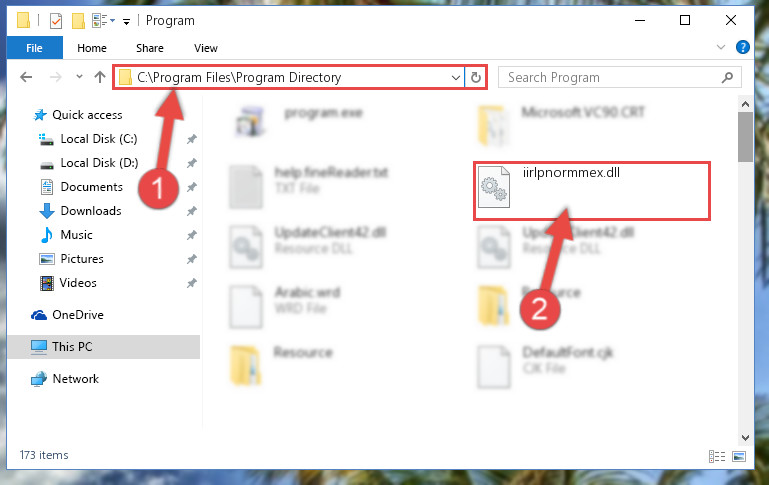Unpin Local Disk (C:) pin icon
The width and height of the screenshot is (769, 485).
pyautogui.click(x=192, y=139)
